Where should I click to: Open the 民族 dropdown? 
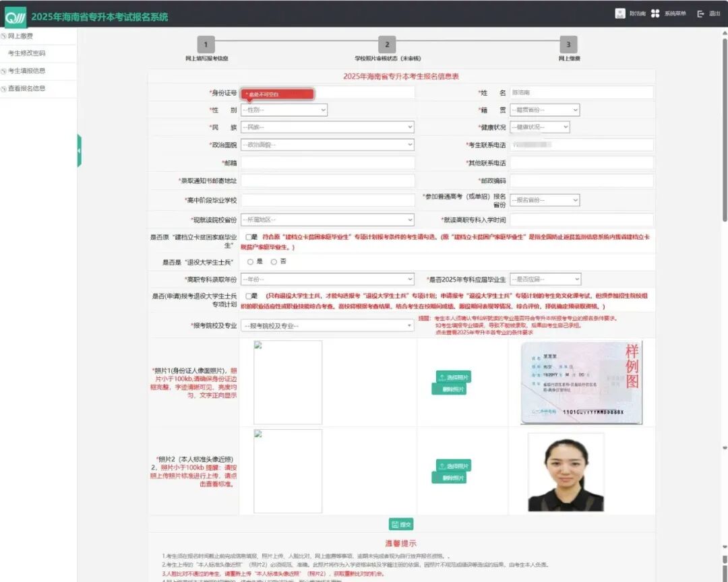click(328, 127)
